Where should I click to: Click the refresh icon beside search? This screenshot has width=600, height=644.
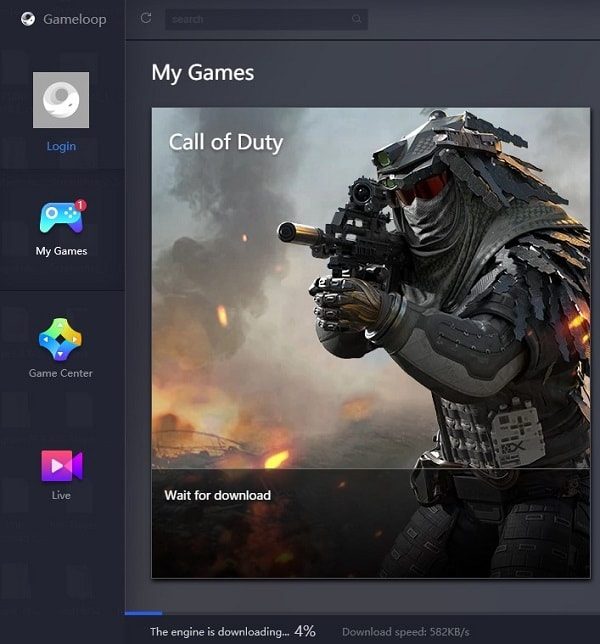click(146, 18)
